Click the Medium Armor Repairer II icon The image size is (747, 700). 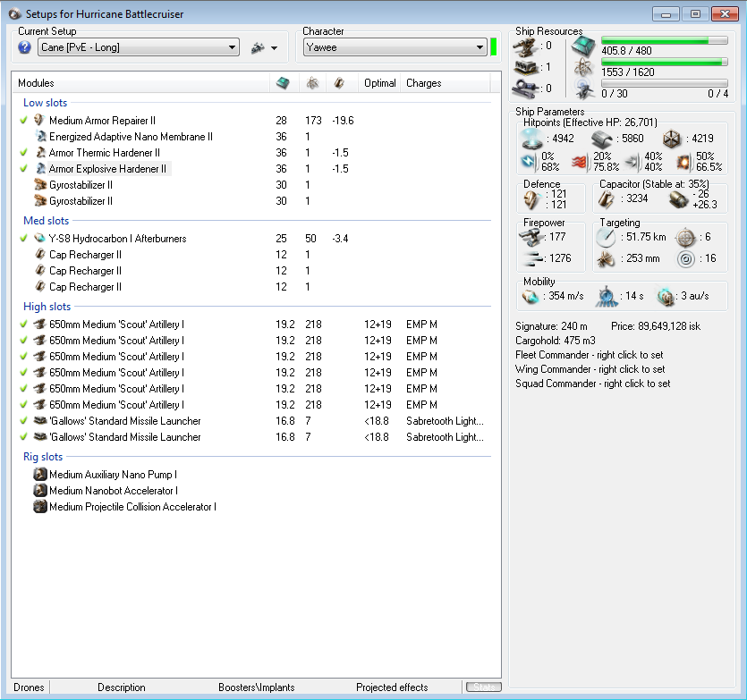pyautogui.click(x=40, y=121)
